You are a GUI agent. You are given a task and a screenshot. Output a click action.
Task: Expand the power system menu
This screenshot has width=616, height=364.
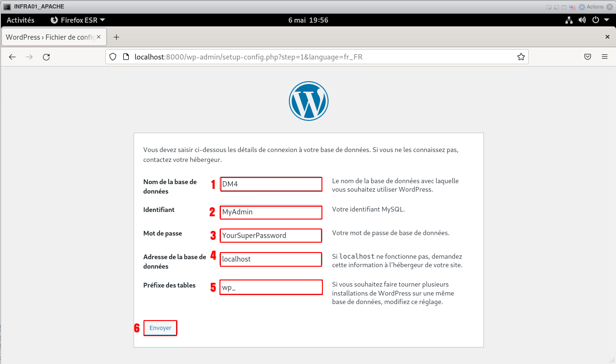tap(599, 20)
